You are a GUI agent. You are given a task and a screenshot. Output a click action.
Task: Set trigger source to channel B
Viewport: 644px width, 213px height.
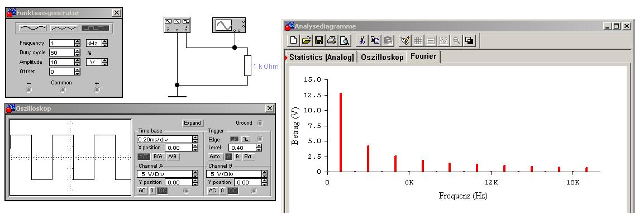tap(237, 157)
